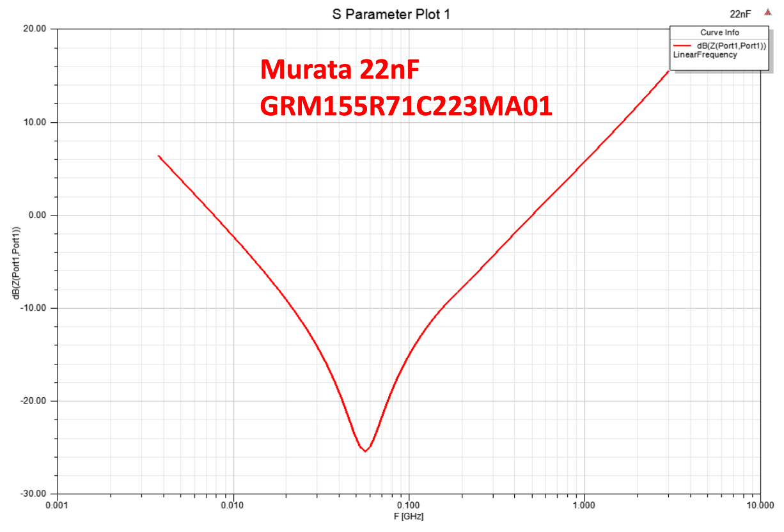Select the Curve Info legend header
Screen dimensions: 784x532
[719, 33]
